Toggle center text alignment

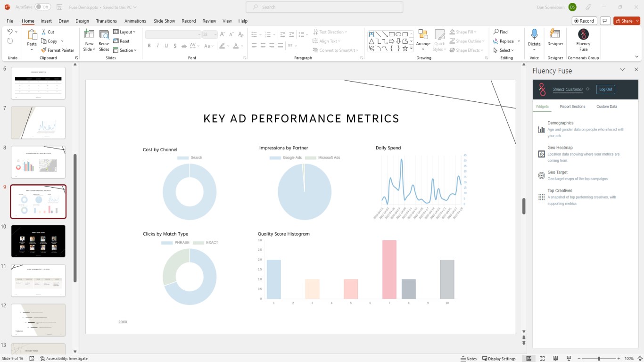point(263,46)
